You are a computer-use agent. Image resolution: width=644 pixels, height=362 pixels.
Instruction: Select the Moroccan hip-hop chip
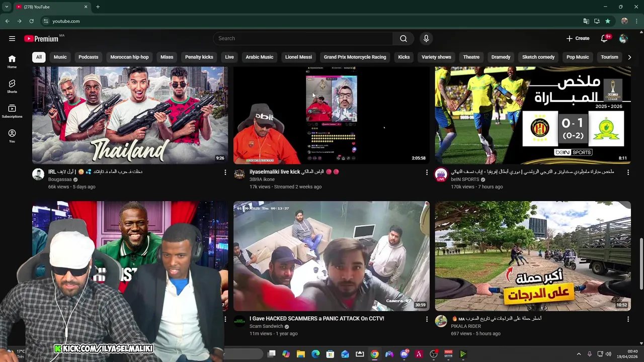pyautogui.click(x=129, y=57)
